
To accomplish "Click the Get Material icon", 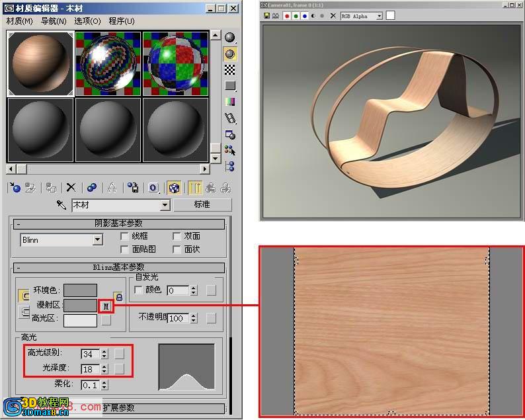I will click(15, 188).
